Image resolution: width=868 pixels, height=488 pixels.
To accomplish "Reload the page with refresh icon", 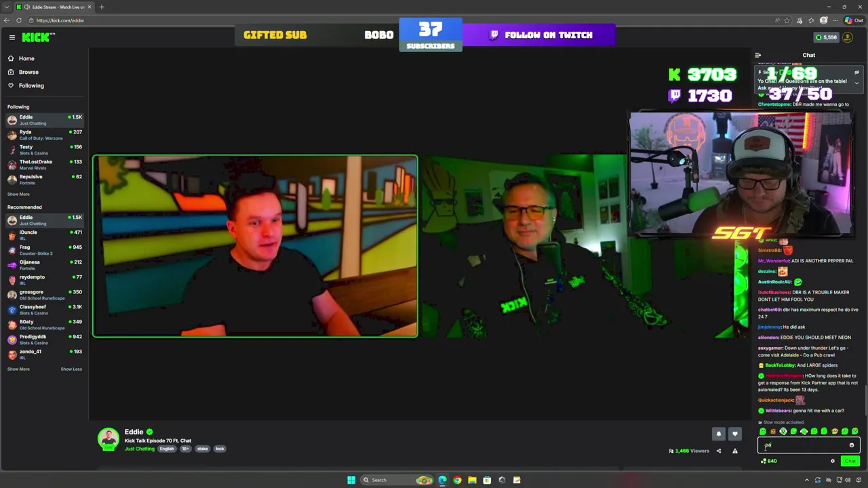I will point(19,20).
